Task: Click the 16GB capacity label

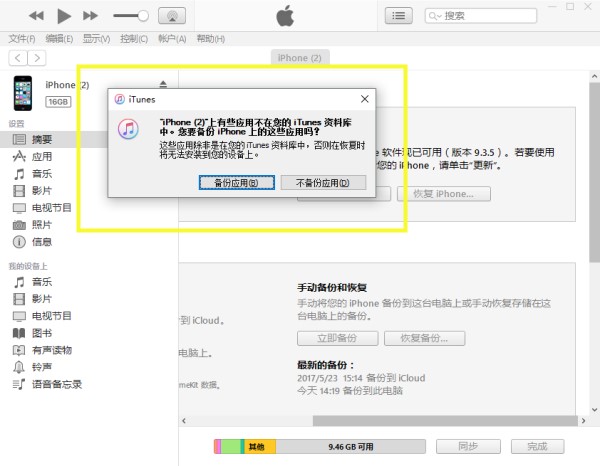Action: tap(58, 102)
